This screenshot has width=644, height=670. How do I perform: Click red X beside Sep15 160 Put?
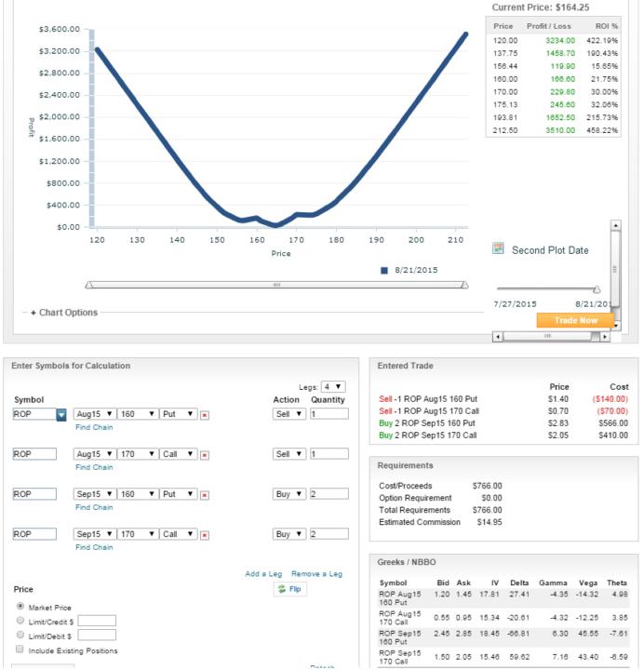coord(204,496)
